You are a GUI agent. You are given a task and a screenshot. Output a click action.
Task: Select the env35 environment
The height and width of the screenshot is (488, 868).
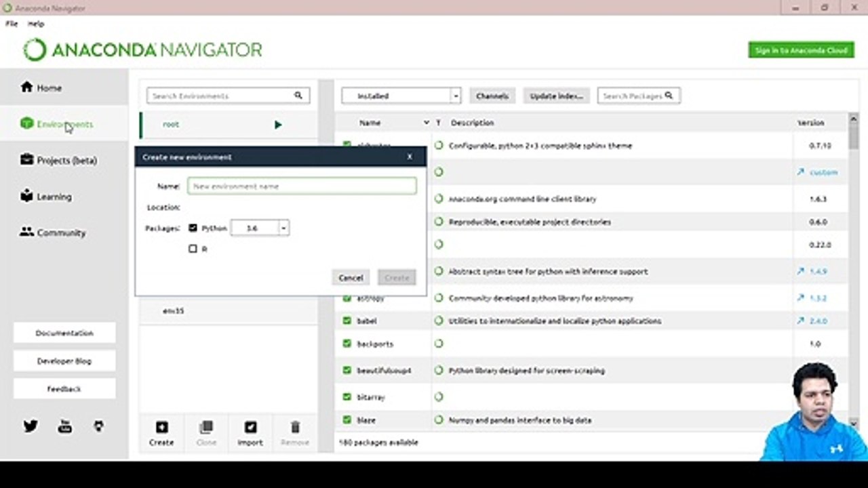(229, 310)
